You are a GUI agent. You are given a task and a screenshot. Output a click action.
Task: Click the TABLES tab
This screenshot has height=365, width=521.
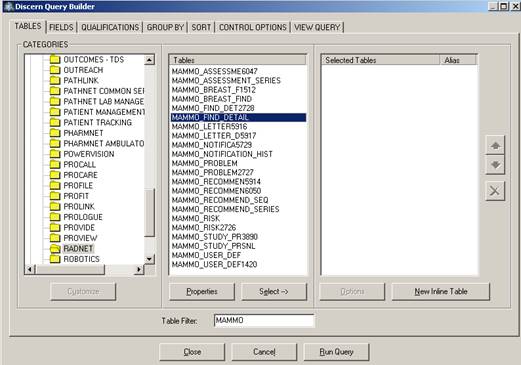coord(28,26)
